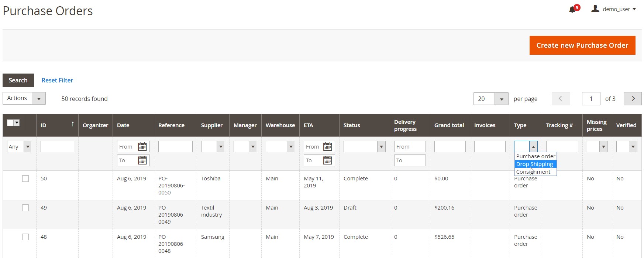Click Create new Purchase Order button

582,45
